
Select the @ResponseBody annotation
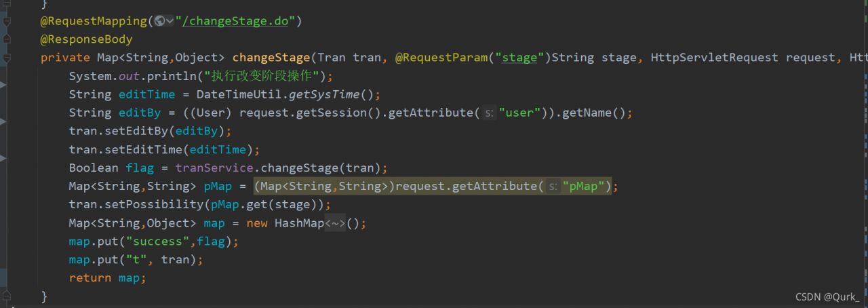tap(86, 39)
